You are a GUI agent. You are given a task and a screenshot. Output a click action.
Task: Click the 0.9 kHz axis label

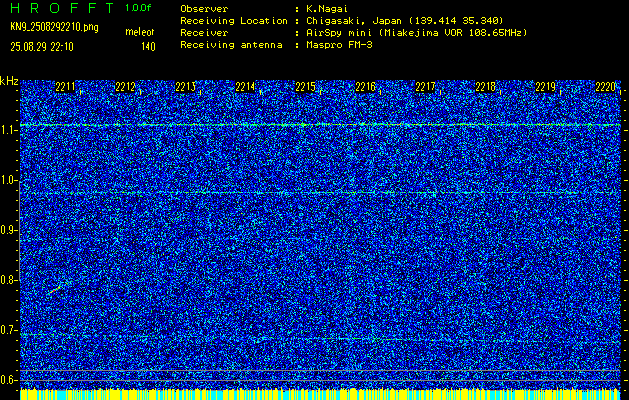7,230
